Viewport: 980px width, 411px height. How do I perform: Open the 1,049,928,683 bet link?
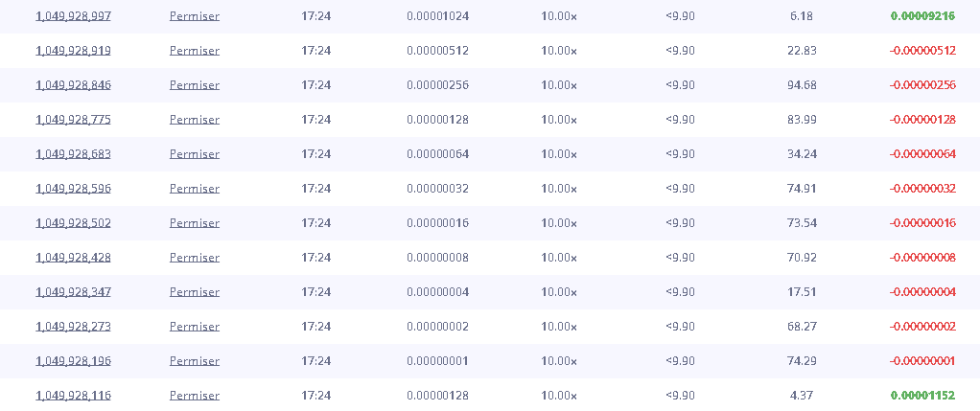73,154
